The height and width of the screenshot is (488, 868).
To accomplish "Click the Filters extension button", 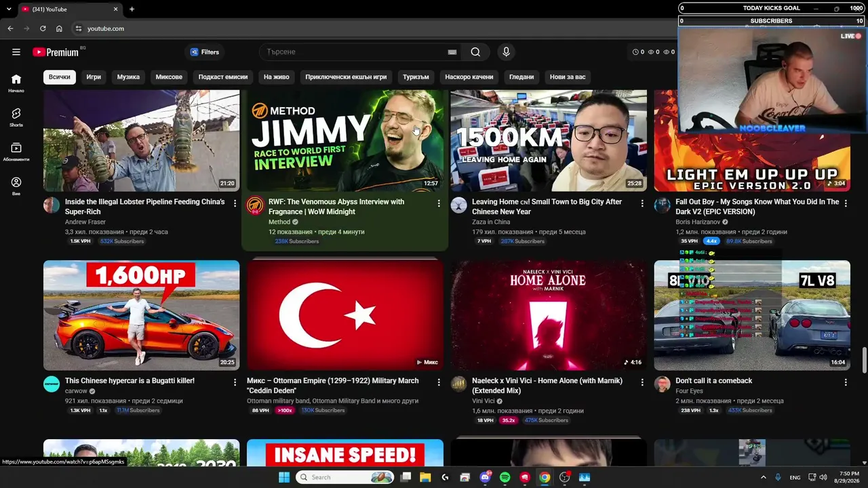I will pos(205,52).
